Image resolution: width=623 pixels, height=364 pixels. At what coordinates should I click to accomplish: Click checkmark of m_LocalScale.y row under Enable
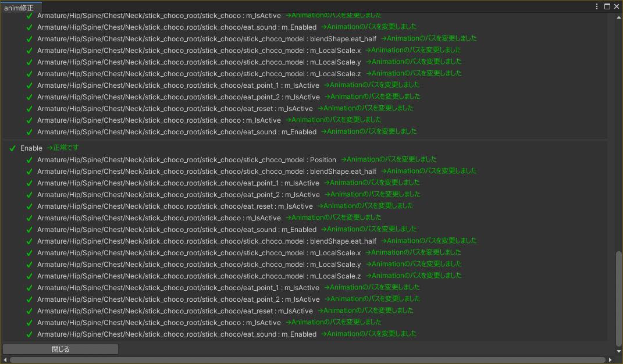click(29, 264)
